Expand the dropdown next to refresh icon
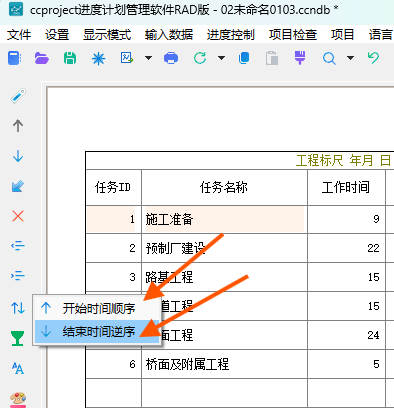 221,58
